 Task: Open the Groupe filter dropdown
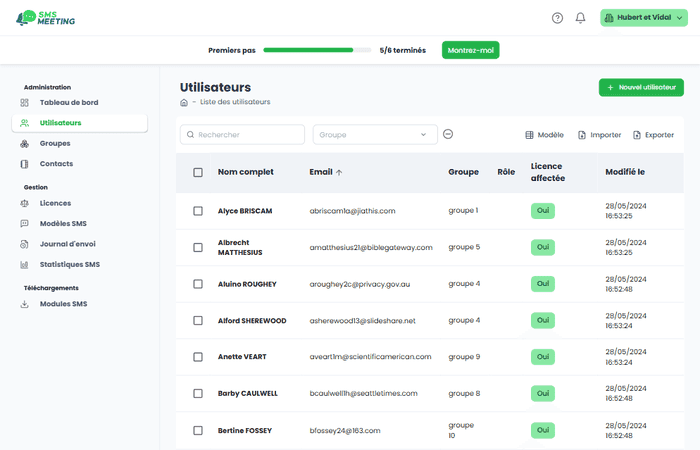tap(375, 134)
